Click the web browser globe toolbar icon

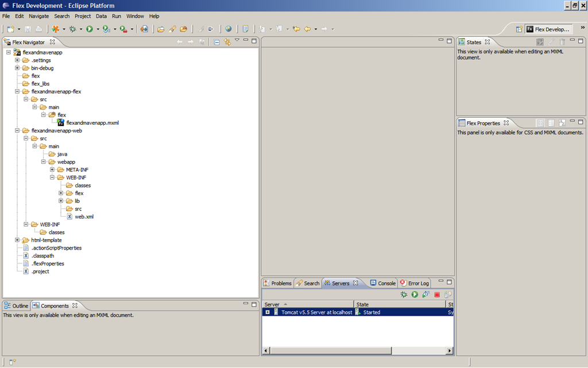coord(229,29)
